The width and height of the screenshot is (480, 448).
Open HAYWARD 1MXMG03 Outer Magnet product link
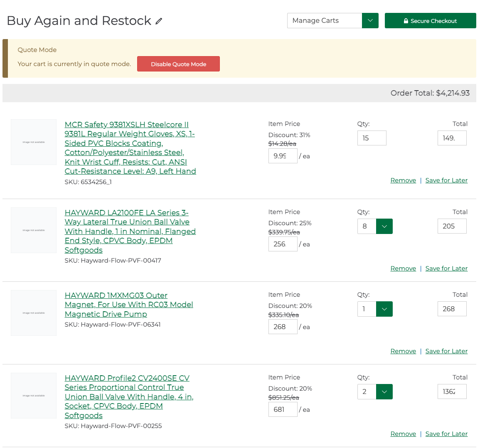coord(129,305)
